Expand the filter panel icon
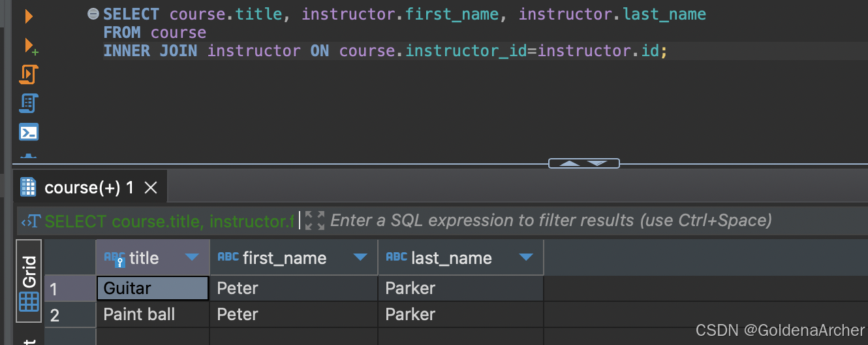 [315, 220]
